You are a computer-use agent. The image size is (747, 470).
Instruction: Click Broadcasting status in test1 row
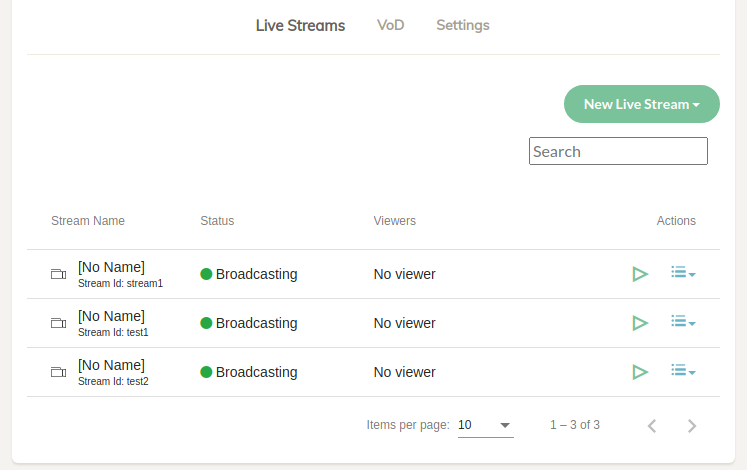tap(256, 323)
